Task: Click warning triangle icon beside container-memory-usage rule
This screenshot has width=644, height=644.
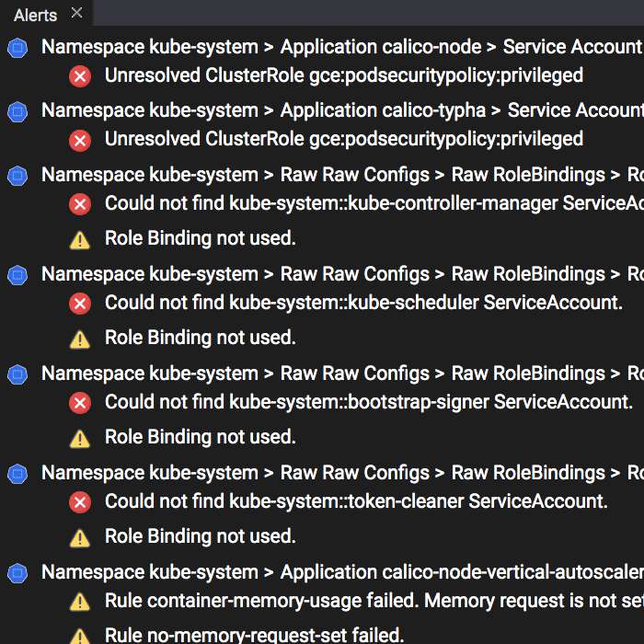Action: pyautogui.click(x=80, y=602)
